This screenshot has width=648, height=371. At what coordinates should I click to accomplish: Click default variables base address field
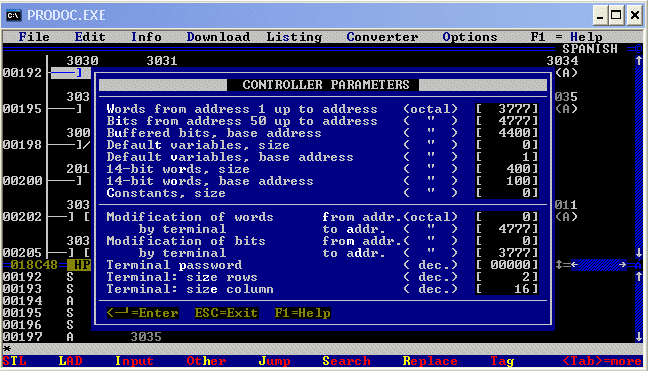(507, 157)
